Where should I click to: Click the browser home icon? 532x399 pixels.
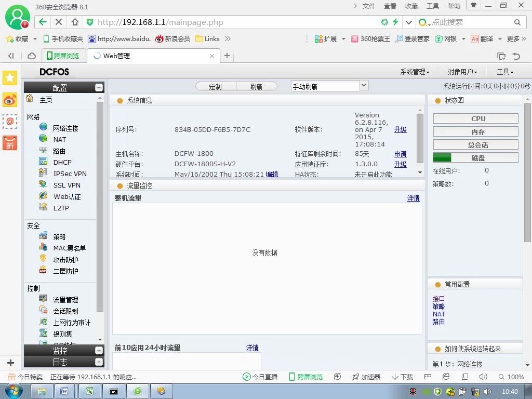point(75,22)
